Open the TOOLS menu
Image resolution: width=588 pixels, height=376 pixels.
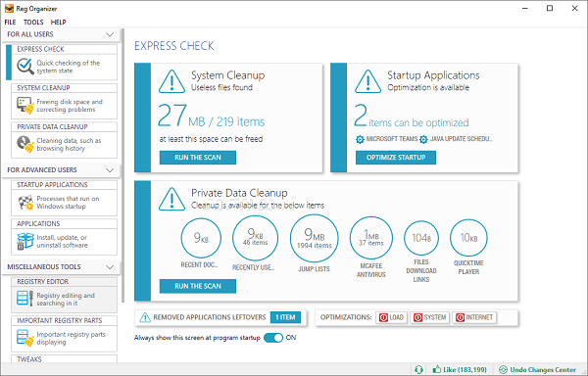point(33,23)
